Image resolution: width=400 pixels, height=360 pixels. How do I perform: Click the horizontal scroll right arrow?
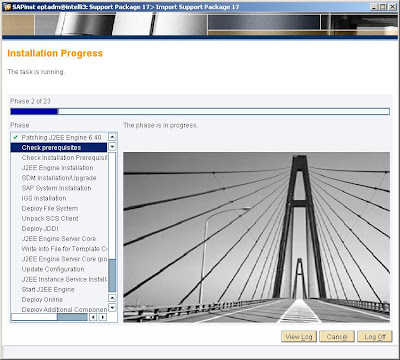pyautogui.click(x=103, y=317)
